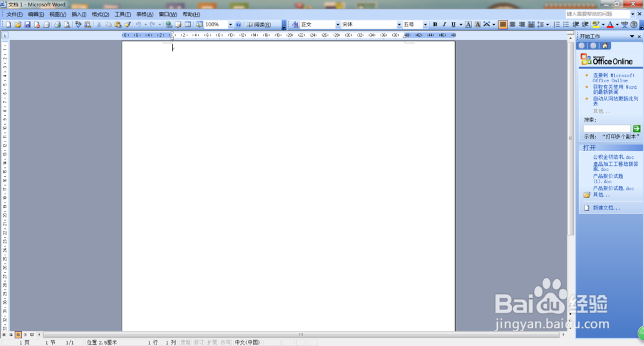Click the task pane search input field

pyautogui.click(x=607, y=129)
